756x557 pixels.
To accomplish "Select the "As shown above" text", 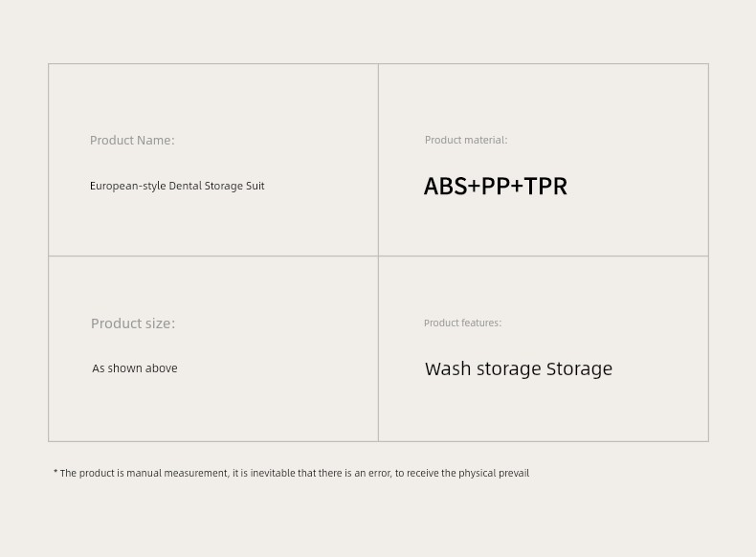I will click(x=135, y=368).
